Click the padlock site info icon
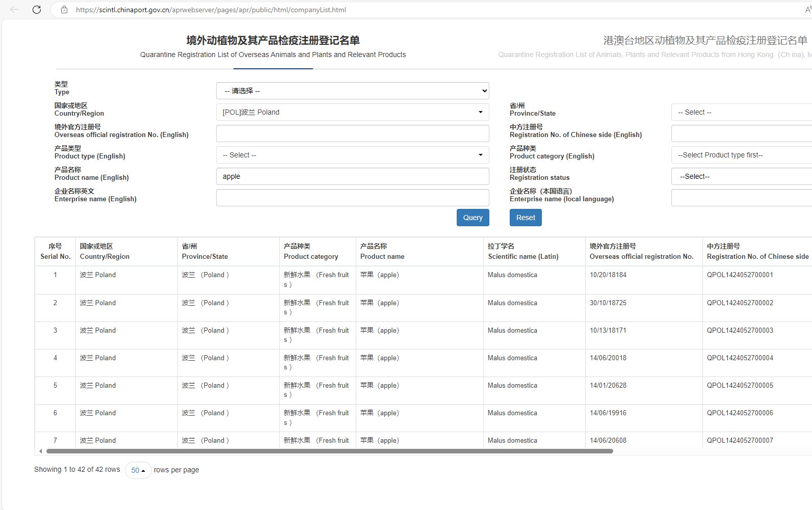This screenshot has height=510, width=812. coord(64,10)
